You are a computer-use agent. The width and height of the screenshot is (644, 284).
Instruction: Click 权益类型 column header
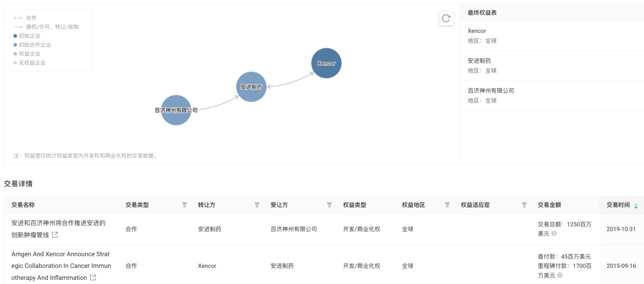[x=355, y=205]
